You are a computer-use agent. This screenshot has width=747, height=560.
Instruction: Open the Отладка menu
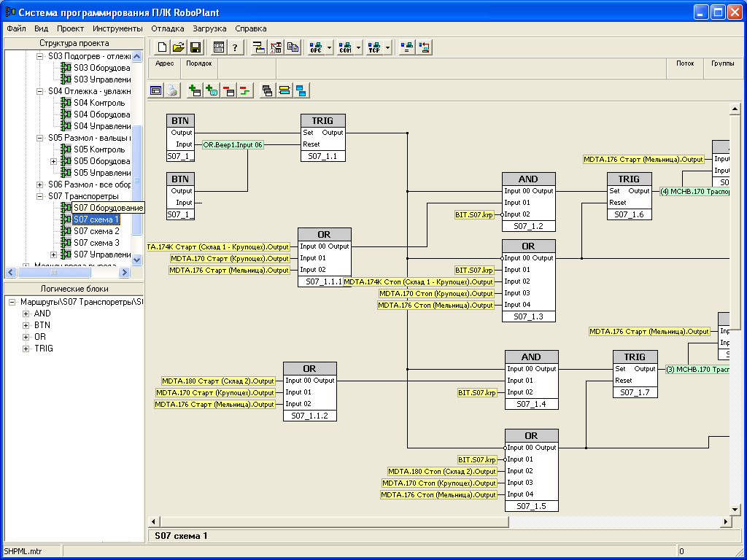coord(168,28)
